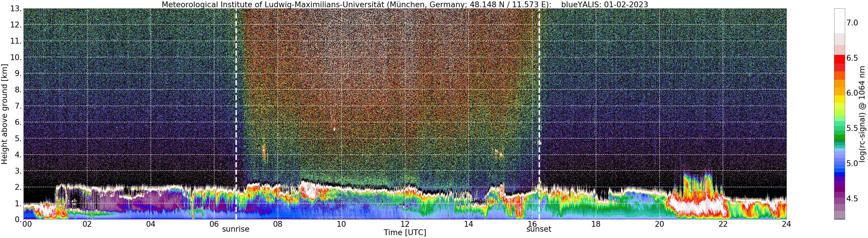Click the x-axis tick label '20'
Image resolution: width=868 pixels, height=238 pixels.
click(659, 224)
